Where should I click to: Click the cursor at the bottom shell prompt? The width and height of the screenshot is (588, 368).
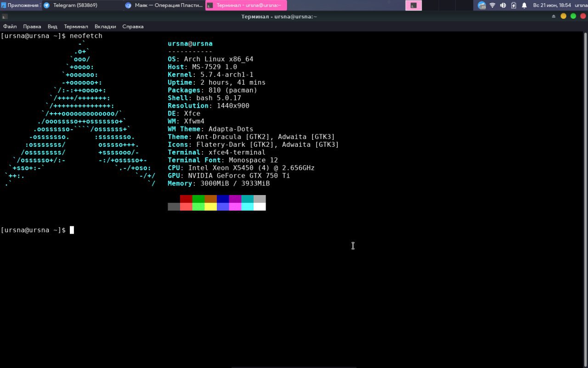(x=72, y=230)
